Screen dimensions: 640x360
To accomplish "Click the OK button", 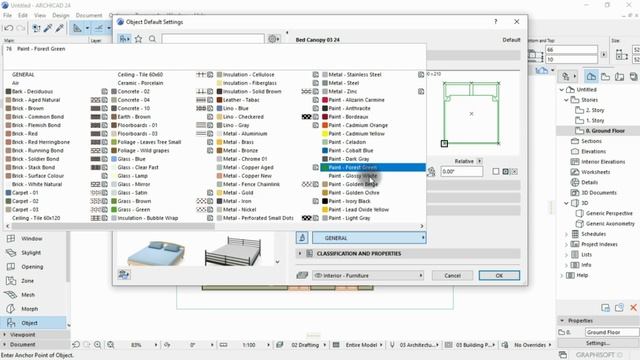I will [x=499, y=276].
